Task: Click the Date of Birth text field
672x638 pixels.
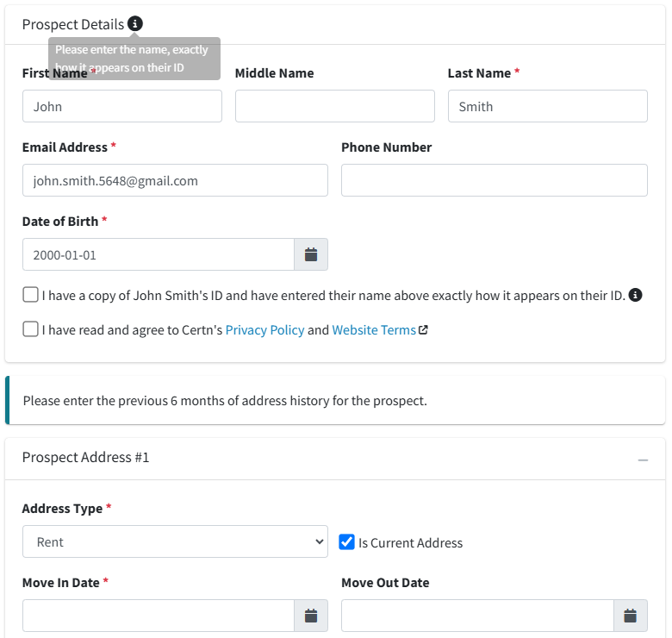Action: point(159,254)
